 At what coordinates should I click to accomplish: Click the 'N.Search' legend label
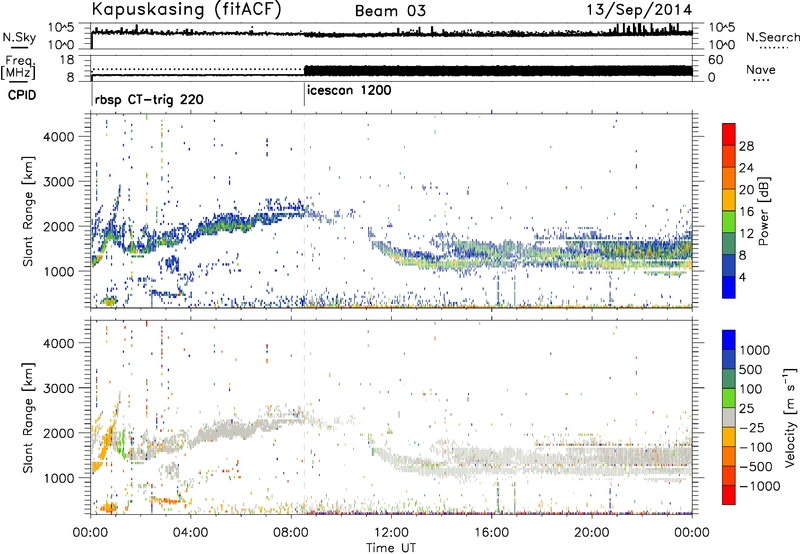point(772,37)
